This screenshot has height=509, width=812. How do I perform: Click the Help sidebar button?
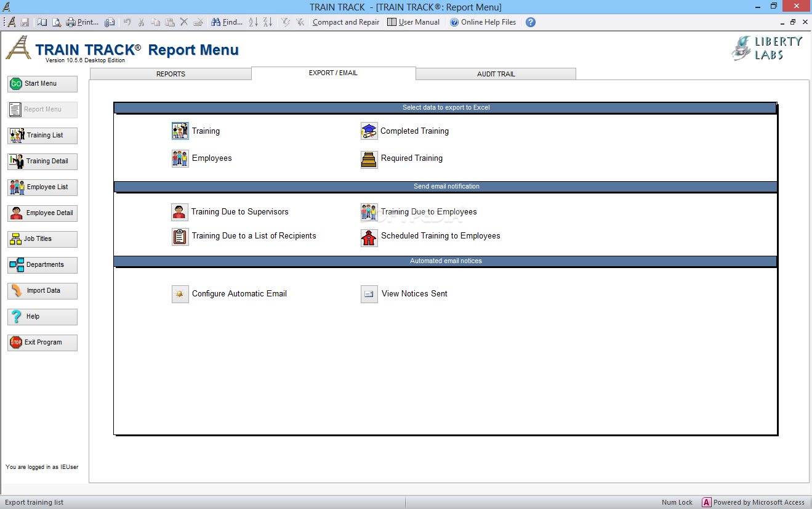click(42, 317)
